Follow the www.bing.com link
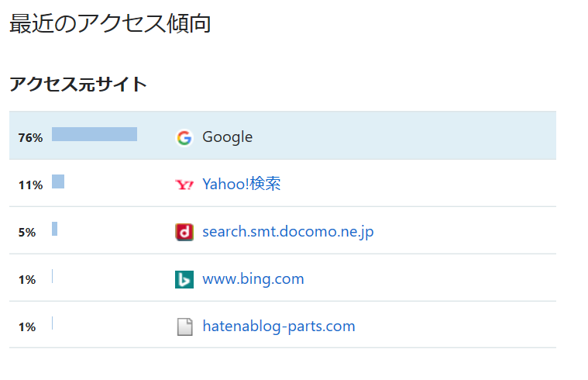The image size is (588, 380). [253, 279]
